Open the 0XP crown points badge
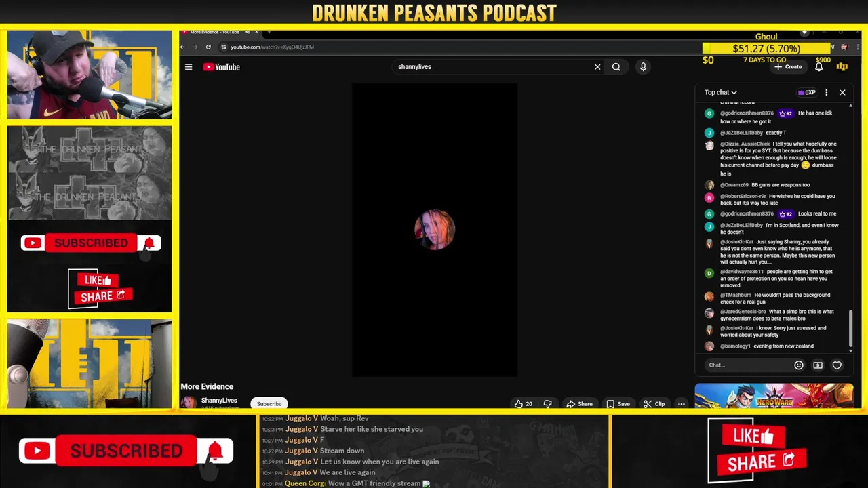This screenshot has width=868, height=488. tap(806, 92)
